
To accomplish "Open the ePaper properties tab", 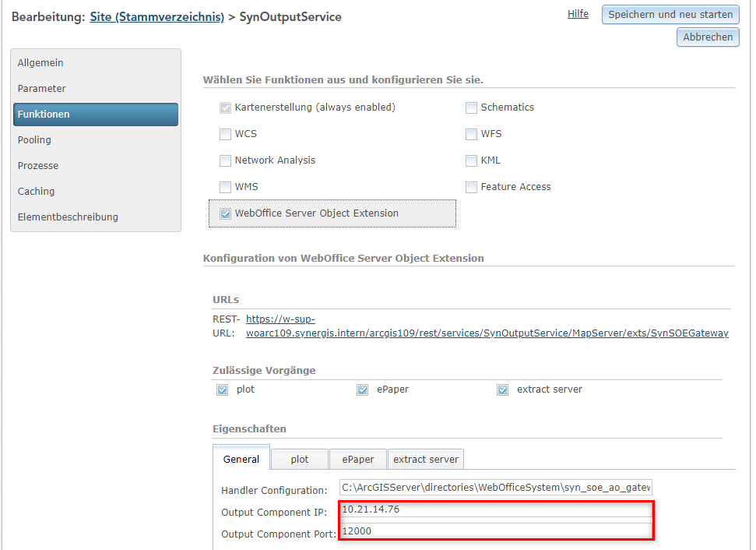I will [x=358, y=460].
